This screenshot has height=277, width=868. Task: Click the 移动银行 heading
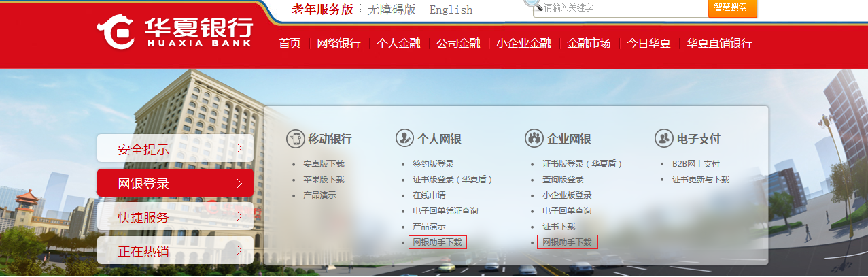(330, 139)
